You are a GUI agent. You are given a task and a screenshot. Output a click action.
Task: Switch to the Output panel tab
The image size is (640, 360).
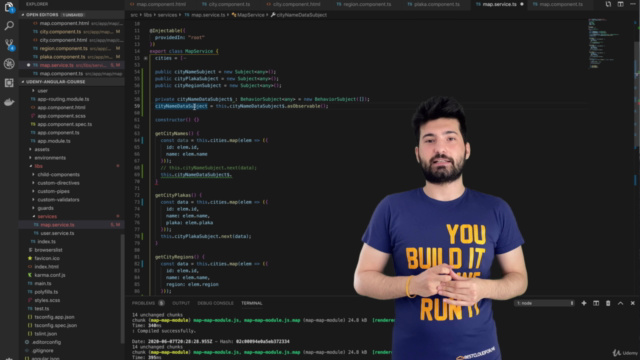181,303
